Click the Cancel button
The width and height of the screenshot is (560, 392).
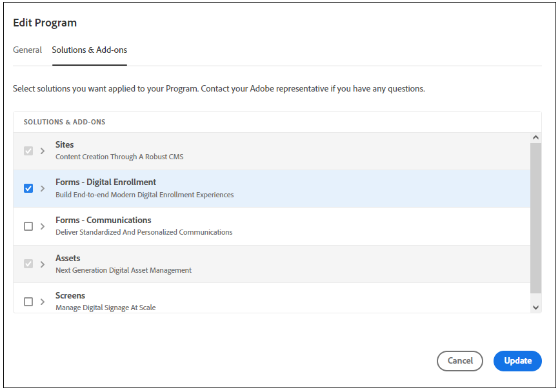(459, 360)
